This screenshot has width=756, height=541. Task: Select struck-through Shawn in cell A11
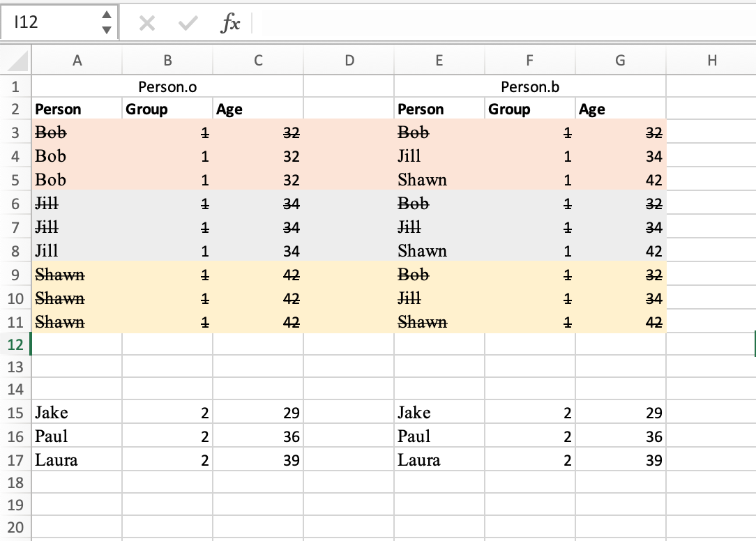point(77,321)
